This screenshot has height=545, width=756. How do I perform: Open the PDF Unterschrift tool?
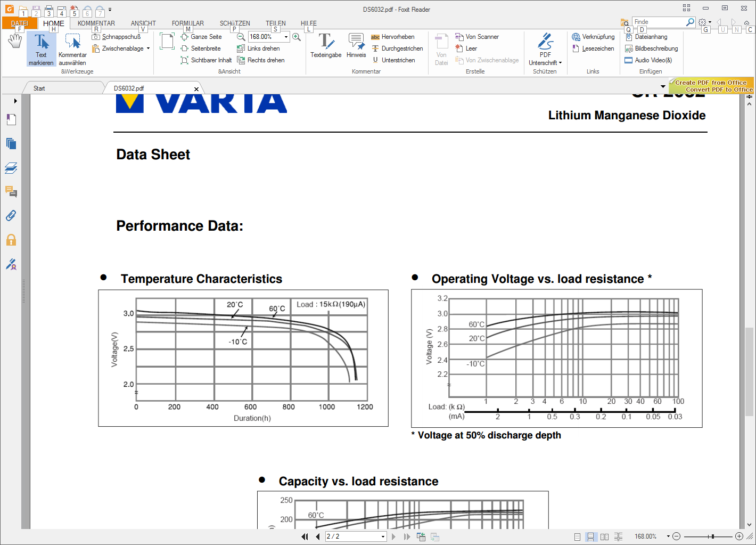[545, 49]
